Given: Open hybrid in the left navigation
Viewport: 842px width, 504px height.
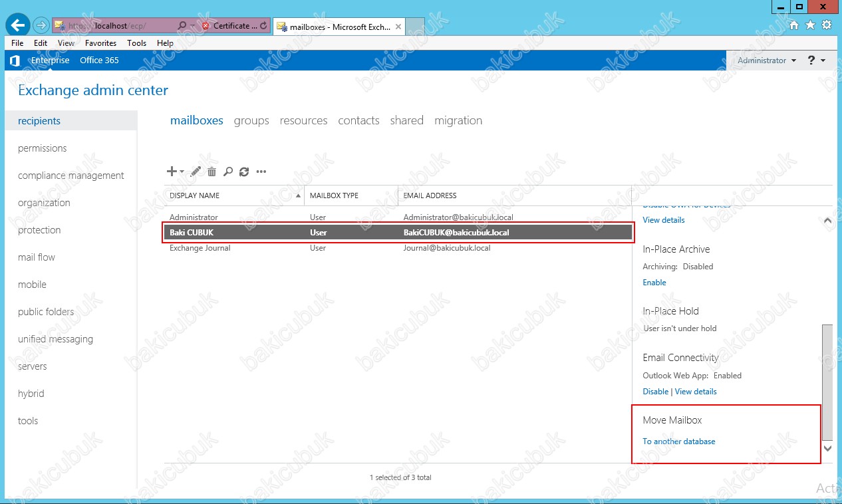Looking at the screenshot, I should [x=31, y=394].
